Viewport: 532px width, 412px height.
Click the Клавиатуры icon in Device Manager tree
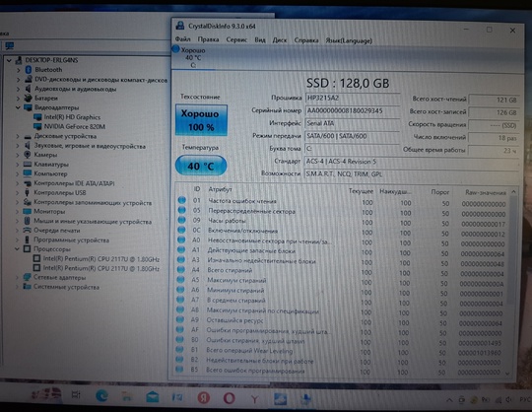(x=28, y=165)
